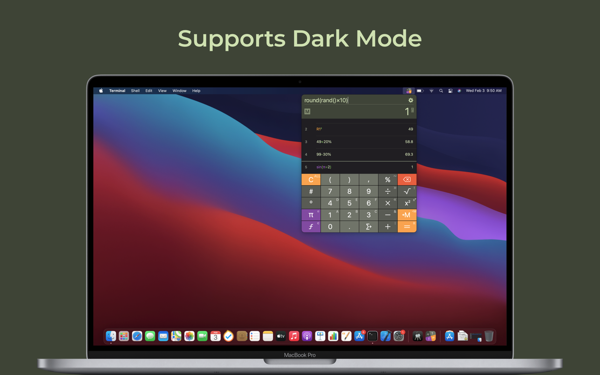The height and width of the screenshot is (375, 600).
Task: Click the date and time in the menu bar
Action: 484,91
